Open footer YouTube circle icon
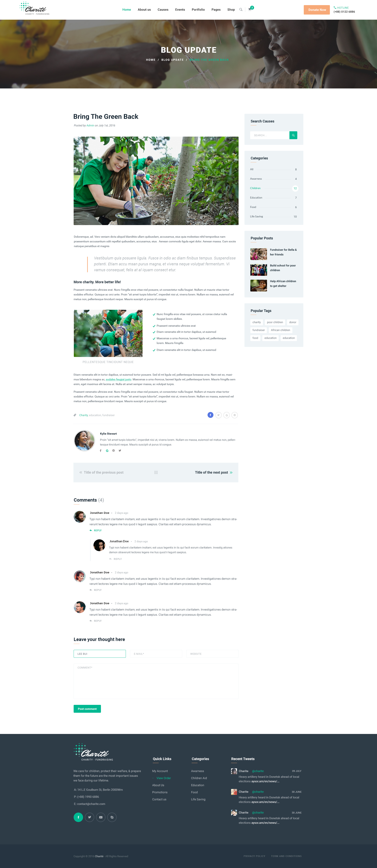This screenshot has width=377, height=868. (x=101, y=817)
